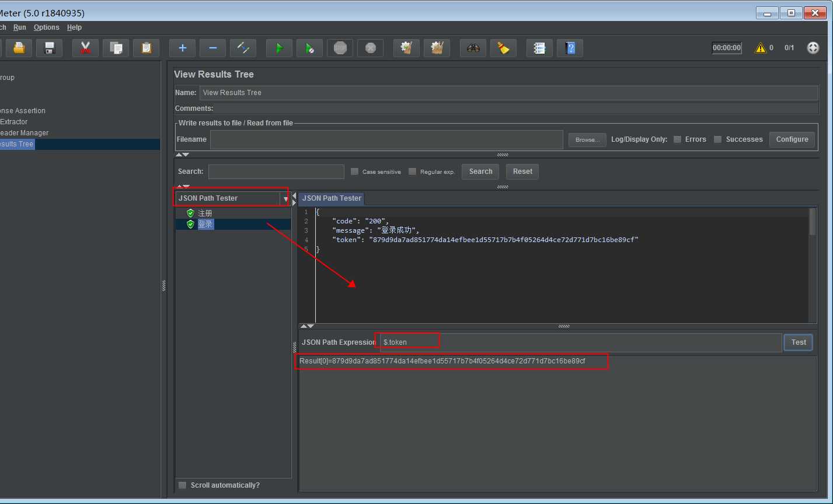The width and height of the screenshot is (833, 504).
Task: Click the 0/1 thread count indicator
Action: [789, 48]
